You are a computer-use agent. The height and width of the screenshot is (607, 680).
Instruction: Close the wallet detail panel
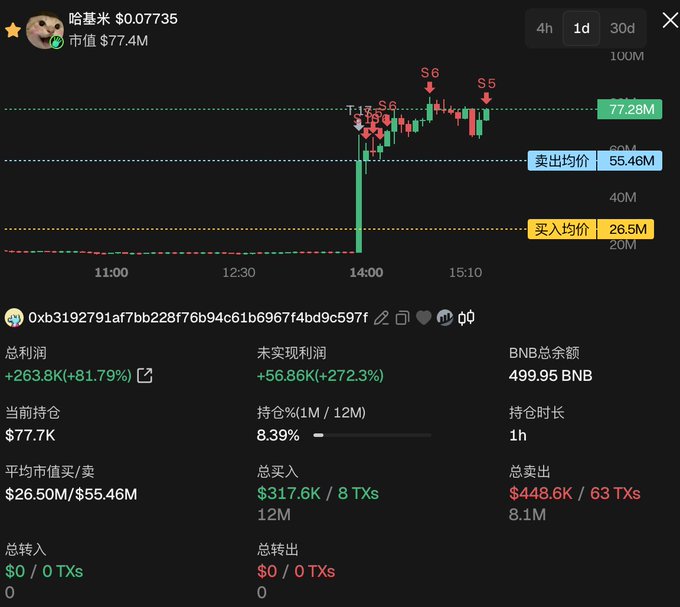[670, 20]
